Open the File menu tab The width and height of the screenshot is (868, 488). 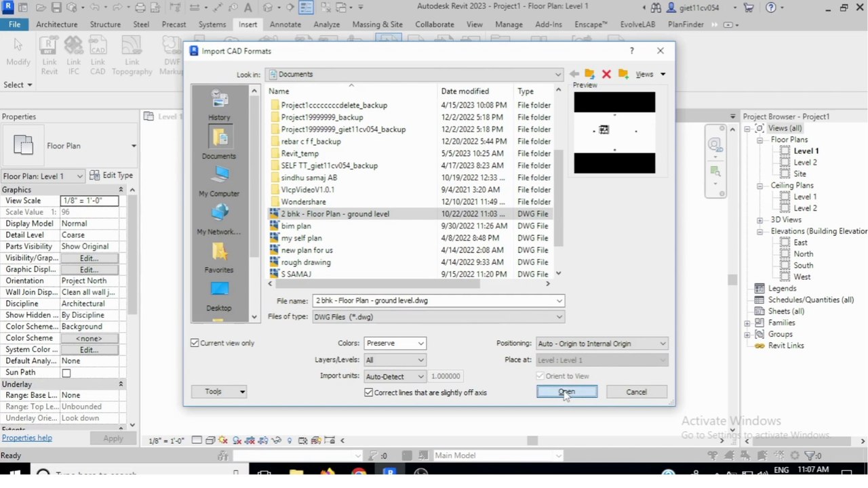[x=14, y=24]
